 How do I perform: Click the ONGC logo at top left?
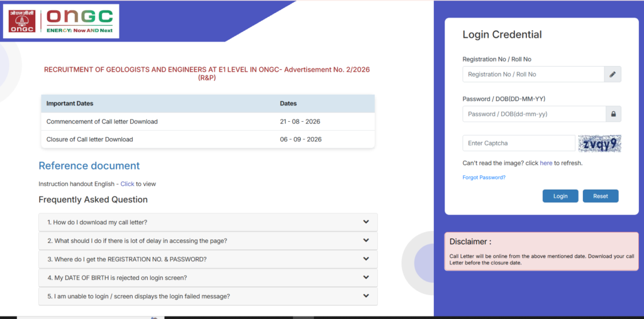[61, 21]
